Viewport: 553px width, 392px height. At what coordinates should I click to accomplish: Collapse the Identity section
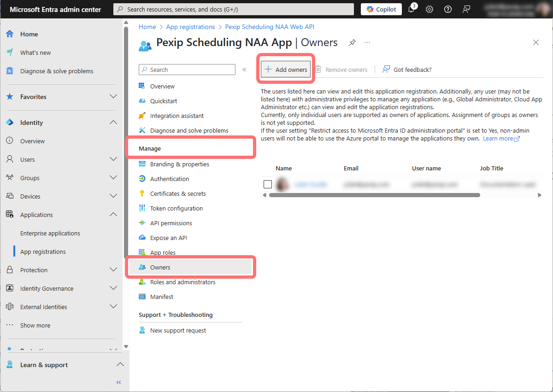point(113,123)
